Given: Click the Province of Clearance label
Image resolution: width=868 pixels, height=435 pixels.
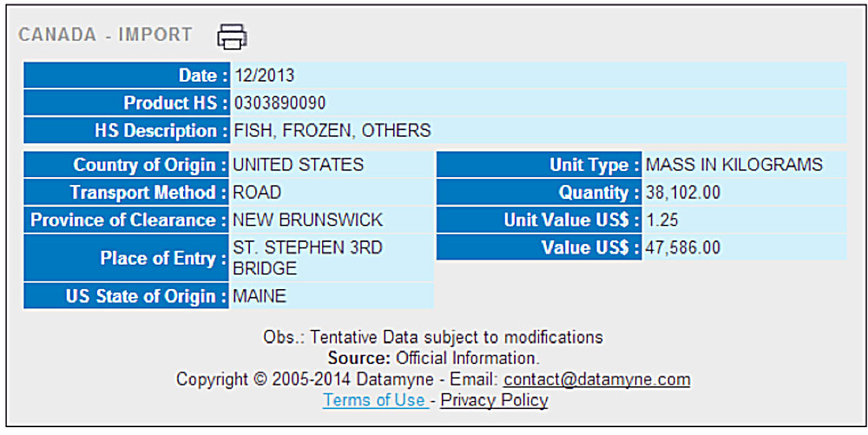Looking at the screenshot, I should pyautogui.click(x=128, y=220).
